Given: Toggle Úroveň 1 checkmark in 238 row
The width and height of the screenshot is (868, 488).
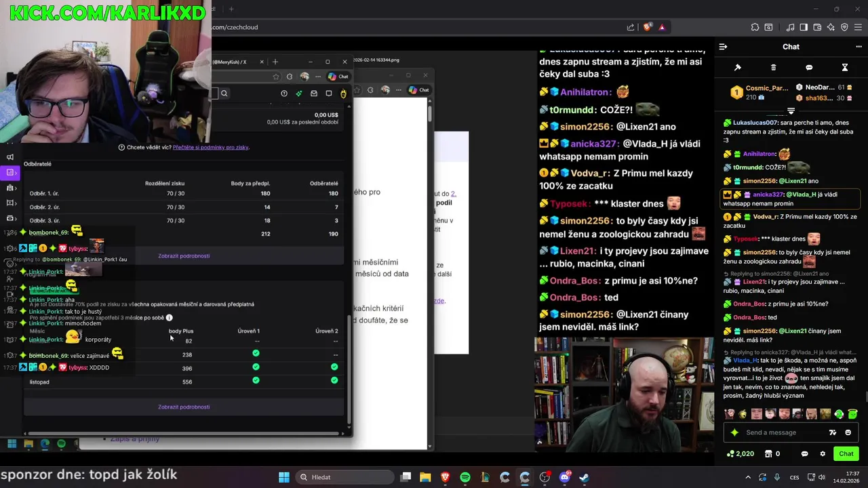Looking at the screenshot, I should coord(256,353).
